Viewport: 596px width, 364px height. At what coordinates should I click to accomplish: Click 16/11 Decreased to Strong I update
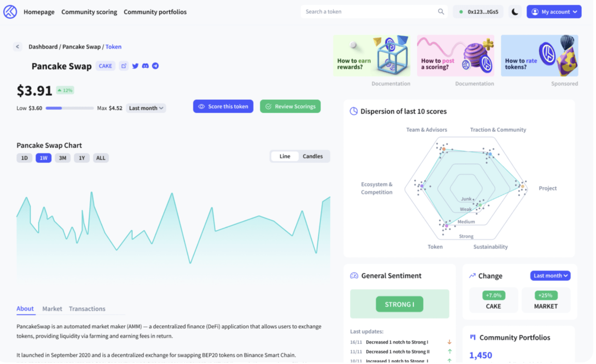(397, 342)
